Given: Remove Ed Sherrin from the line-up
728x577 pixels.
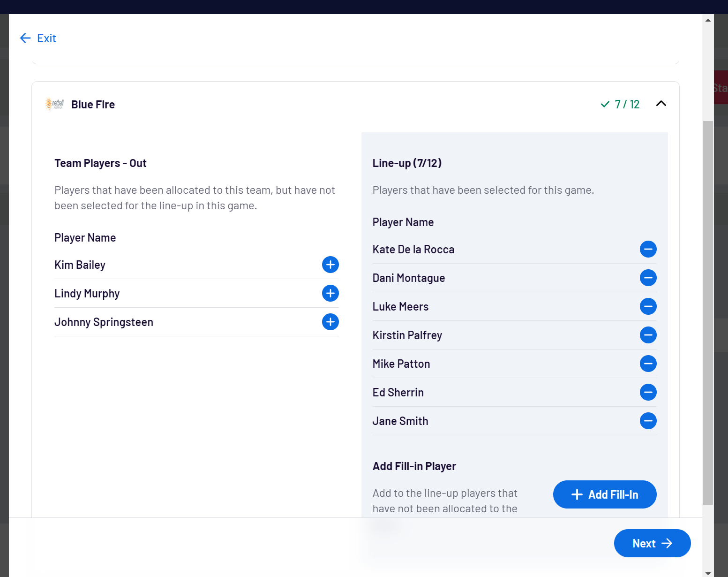Looking at the screenshot, I should click(x=648, y=392).
